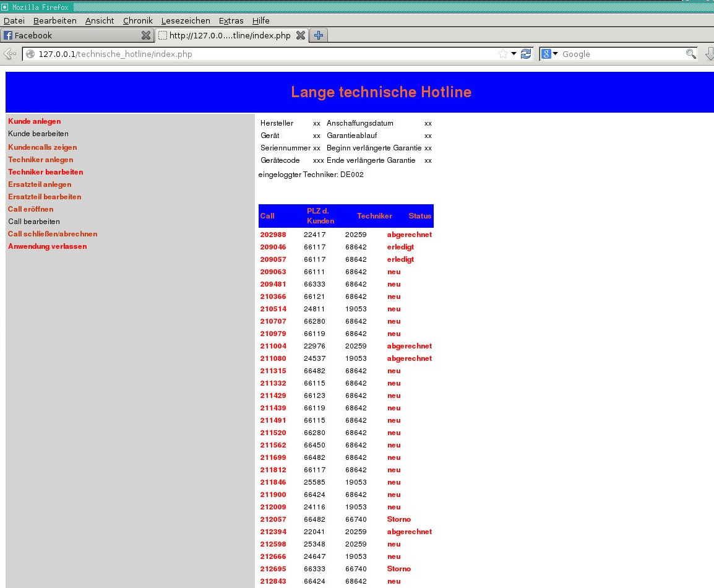
Task: Close the index.php tab
Action: (x=301, y=35)
